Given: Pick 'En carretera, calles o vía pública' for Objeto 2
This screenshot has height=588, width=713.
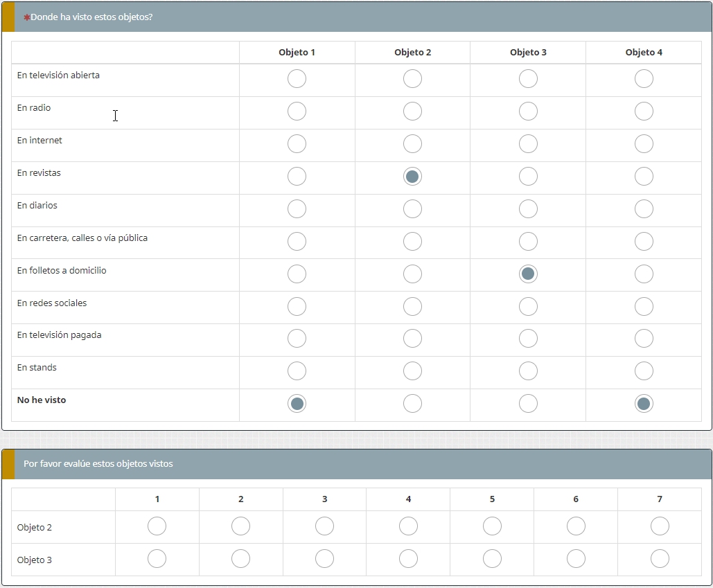Looking at the screenshot, I should pos(412,242).
